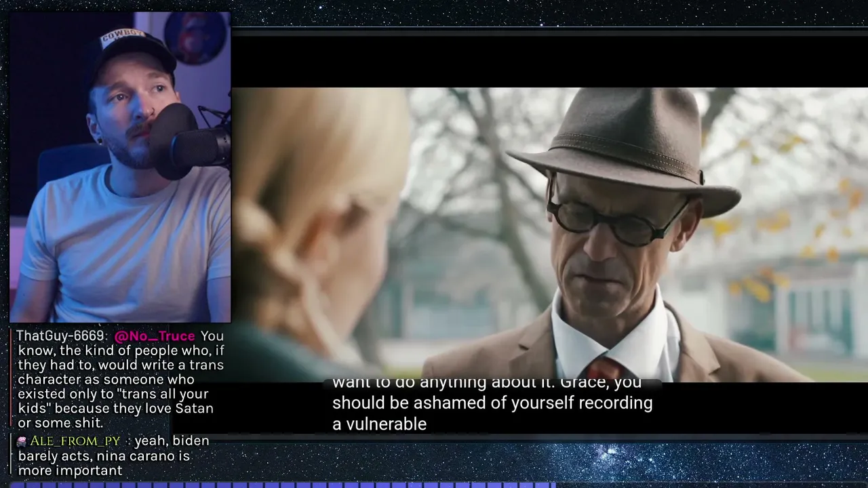Viewport: 868px width, 488px height.
Task: Click the chat text 'more important'
Action: pyautogui.click(x=70, y=470)
